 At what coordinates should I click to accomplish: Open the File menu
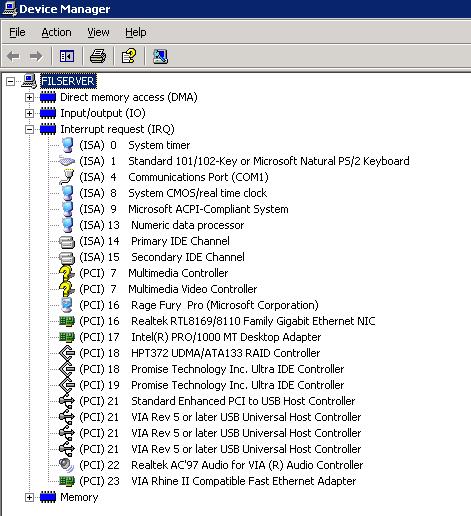(x=17, y=32)
